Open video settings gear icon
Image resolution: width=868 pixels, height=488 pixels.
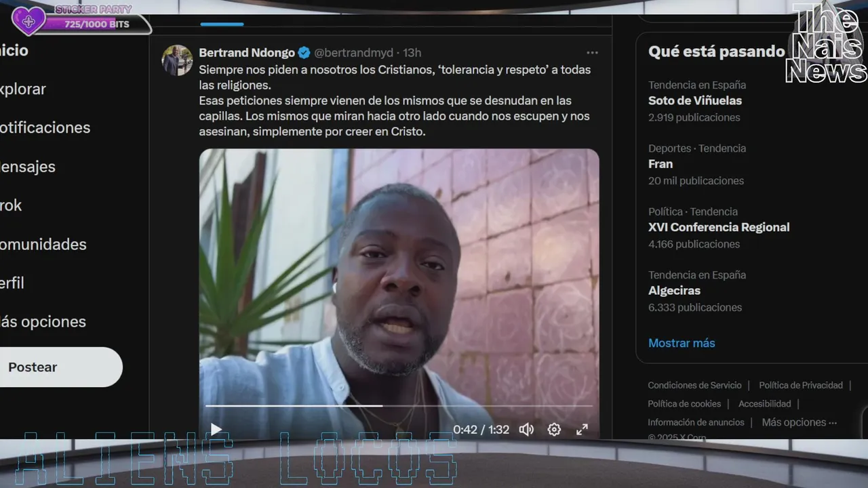(x=554, y=429)
